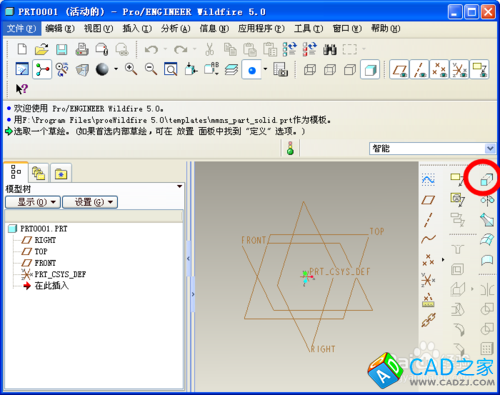Open the 文件 menu
This screenshot has height=395, width=500.
click(22, 29)
